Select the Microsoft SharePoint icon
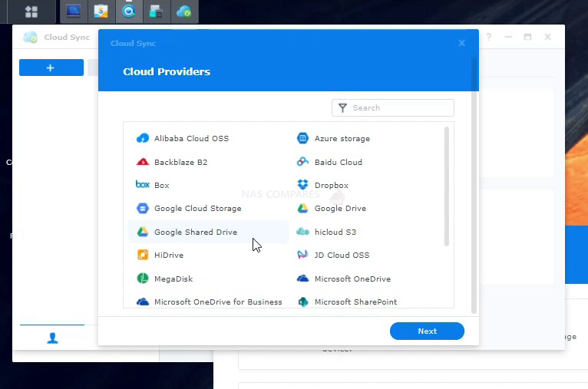This screenshot has width=588, height=389. tap(302, 302)
